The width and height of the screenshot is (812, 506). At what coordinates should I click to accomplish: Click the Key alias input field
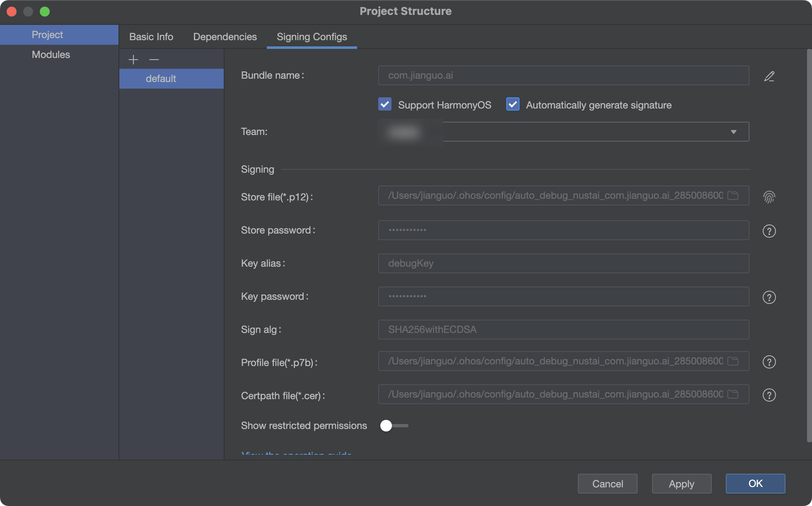pos(564,263)
